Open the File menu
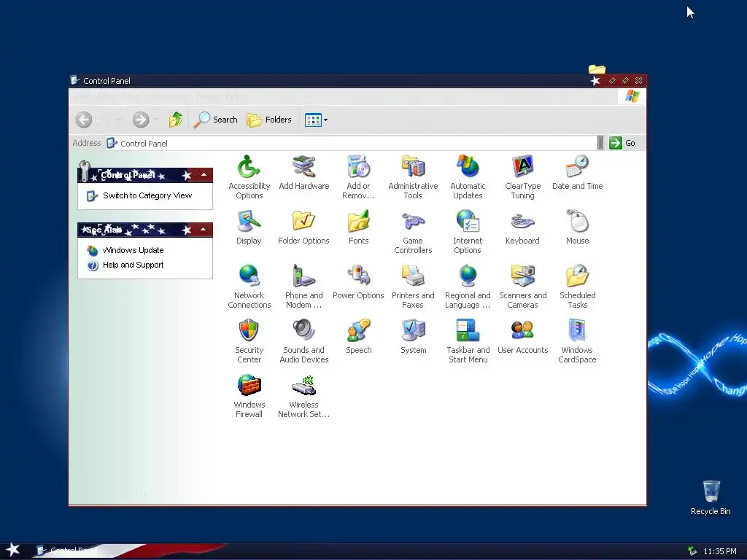 pos(82,97)
